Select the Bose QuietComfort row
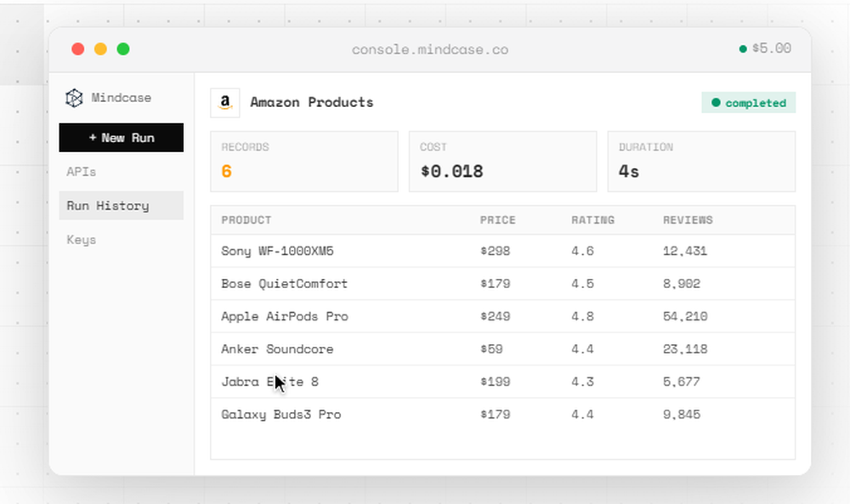The height and width of the screenshot is (504, 850). [x=503, y=283]
